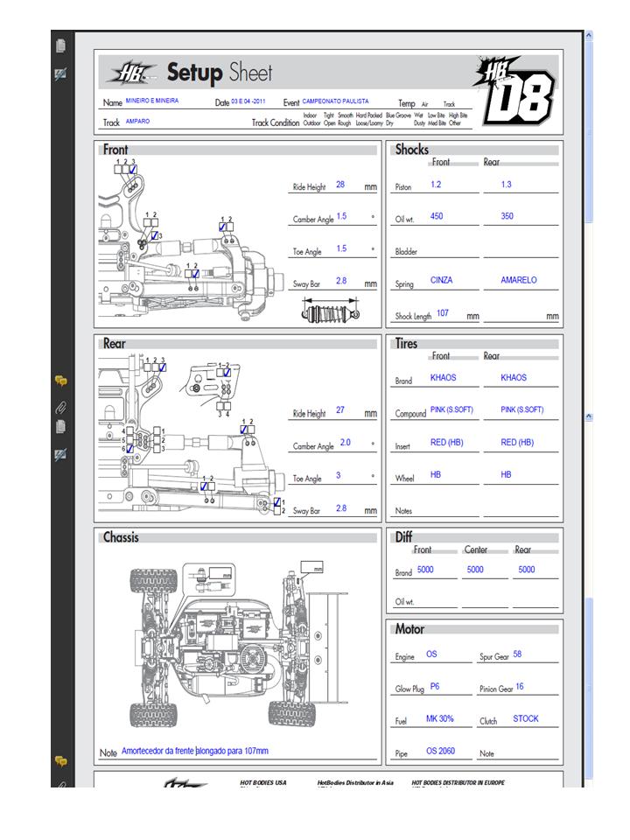Uncheck Rear hub hole 6 checkbox
Image resolution: width=630 pixels, height=840 pixels.
point(129,449)
